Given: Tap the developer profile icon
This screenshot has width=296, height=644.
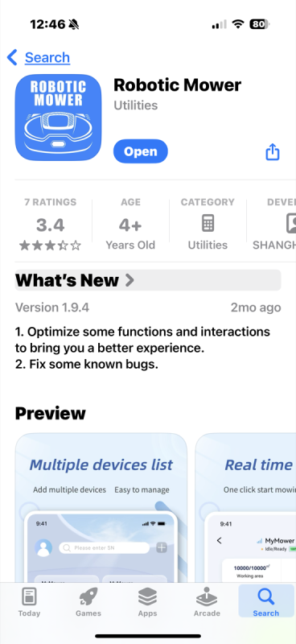Looking at the screenshot, I should tap(291, 224).
